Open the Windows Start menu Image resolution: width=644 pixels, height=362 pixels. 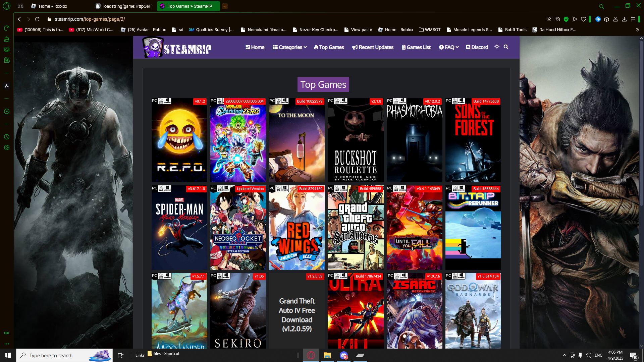[x=8, y=355]
